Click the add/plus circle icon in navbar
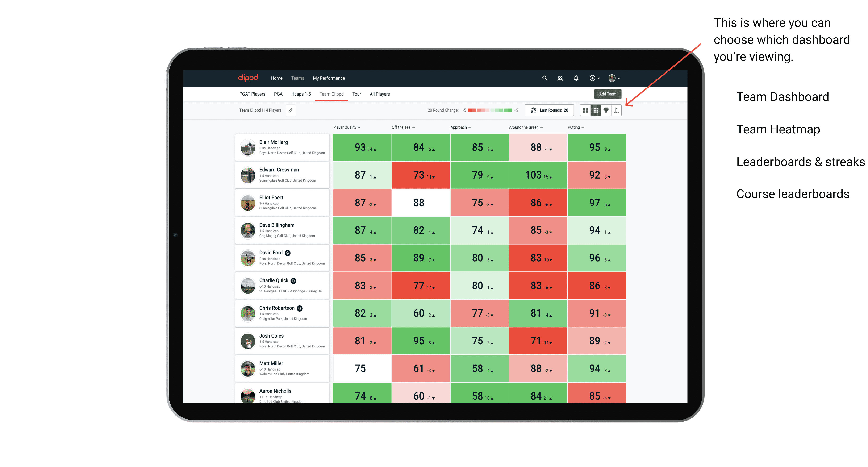The width and height of the screenshot is (868, 467). (592, 78)
